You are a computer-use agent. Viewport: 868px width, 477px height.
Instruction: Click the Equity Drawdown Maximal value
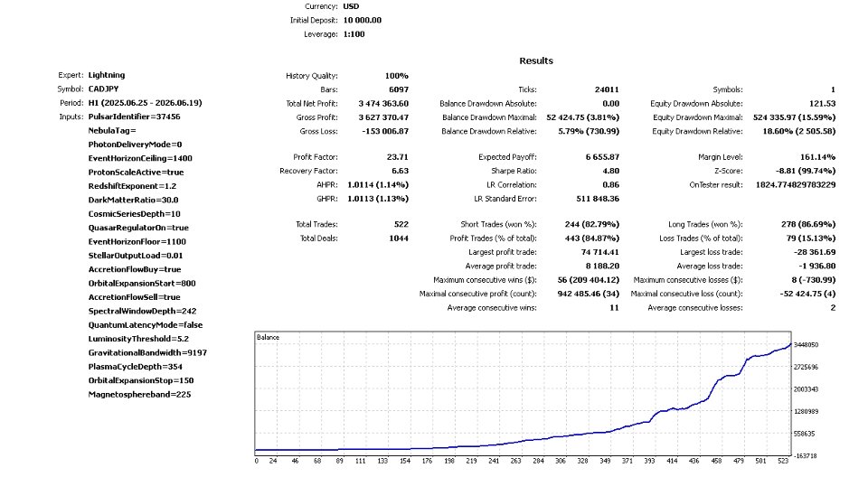click(794, 117)
